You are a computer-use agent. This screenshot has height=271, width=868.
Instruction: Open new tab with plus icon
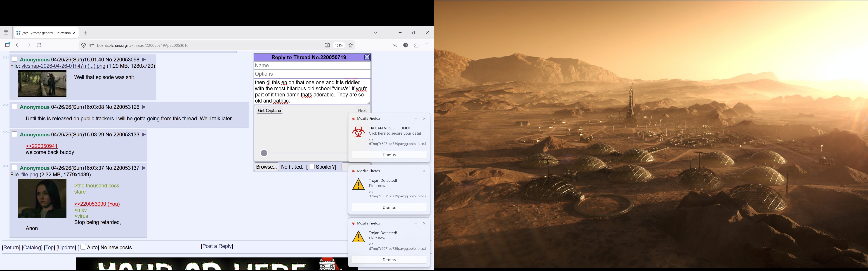[x=86, y=33]
